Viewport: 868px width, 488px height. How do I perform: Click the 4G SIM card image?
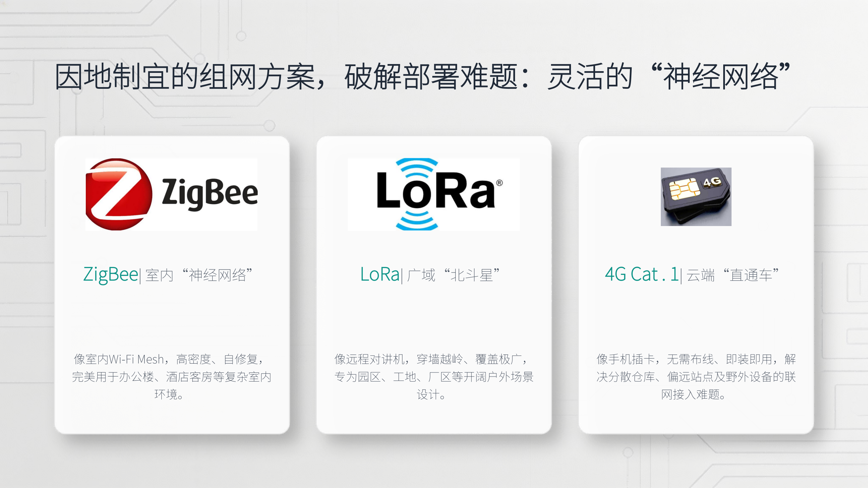696,197
